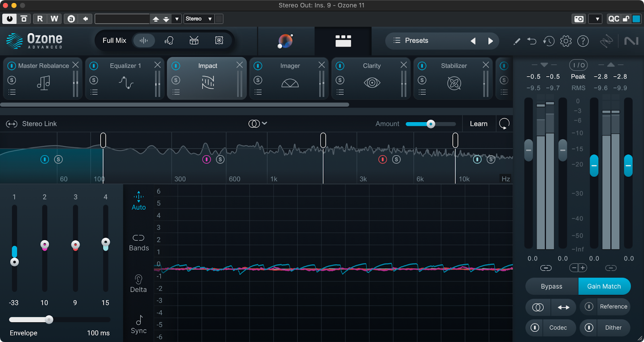Click the host W write automation button
Viewport: 644px width, 342px height.
(x=54, y=19)
